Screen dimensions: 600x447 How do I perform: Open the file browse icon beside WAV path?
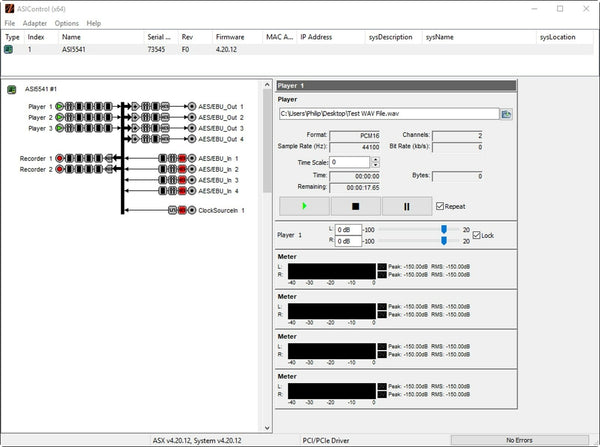click(x=507, y=114)
